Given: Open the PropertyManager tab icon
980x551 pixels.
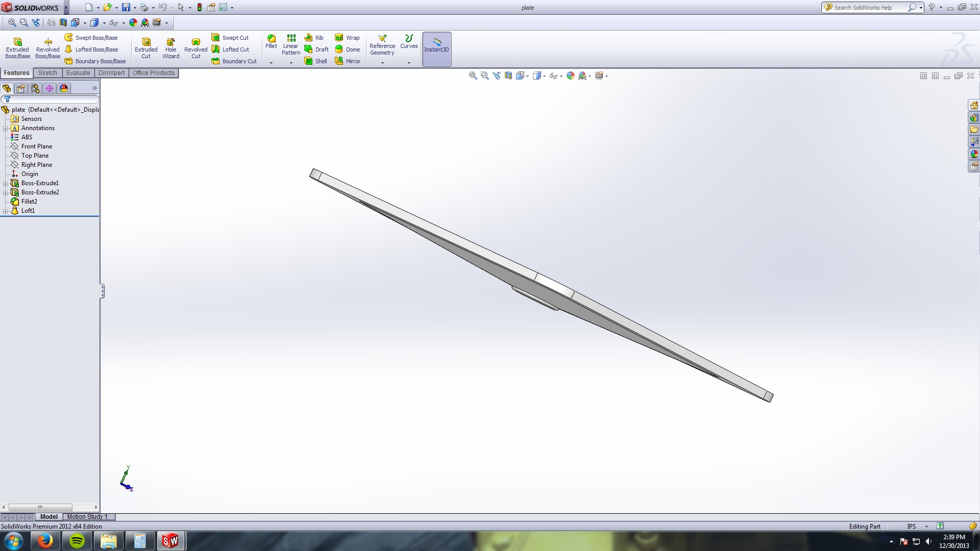Looking at the screenshot, I should (21, 88).
